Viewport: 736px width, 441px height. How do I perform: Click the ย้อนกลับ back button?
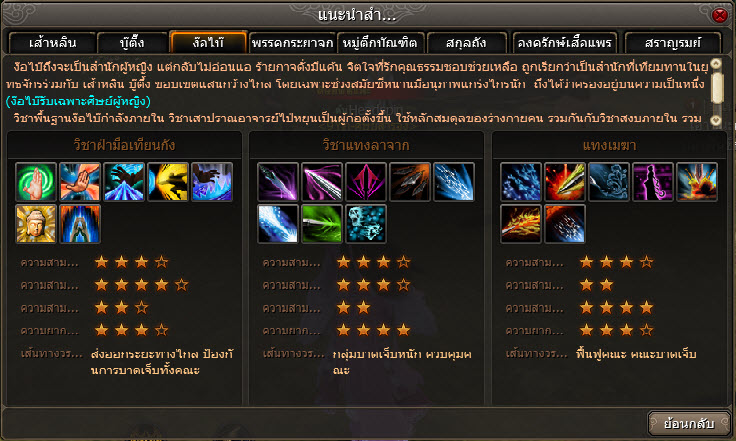click(x=689, y=424)
